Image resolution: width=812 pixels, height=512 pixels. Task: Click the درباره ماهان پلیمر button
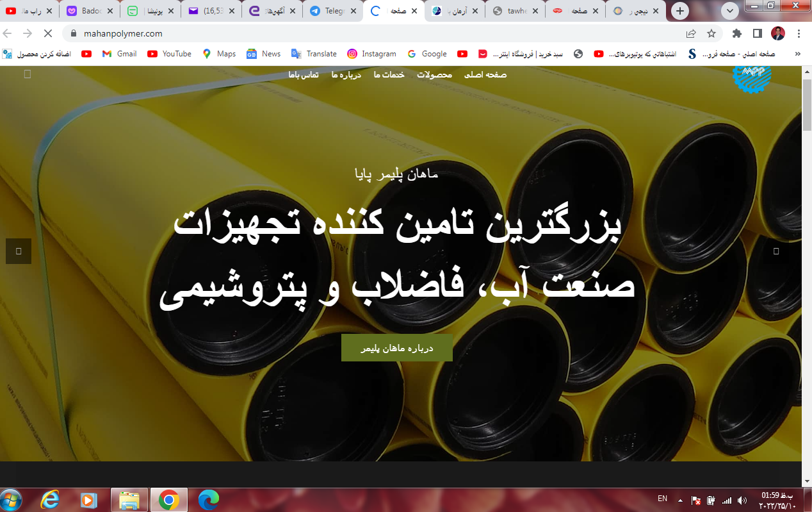click(x=397, y=348)
